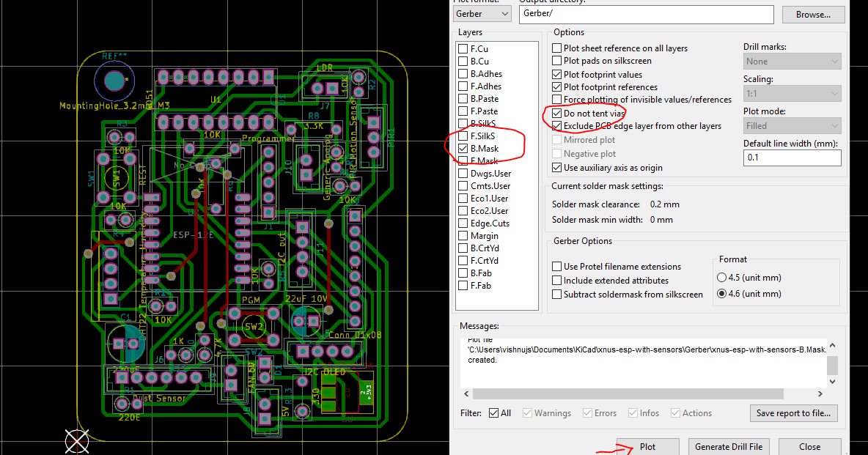Check Use Protel filename extensions

(556, 266)
